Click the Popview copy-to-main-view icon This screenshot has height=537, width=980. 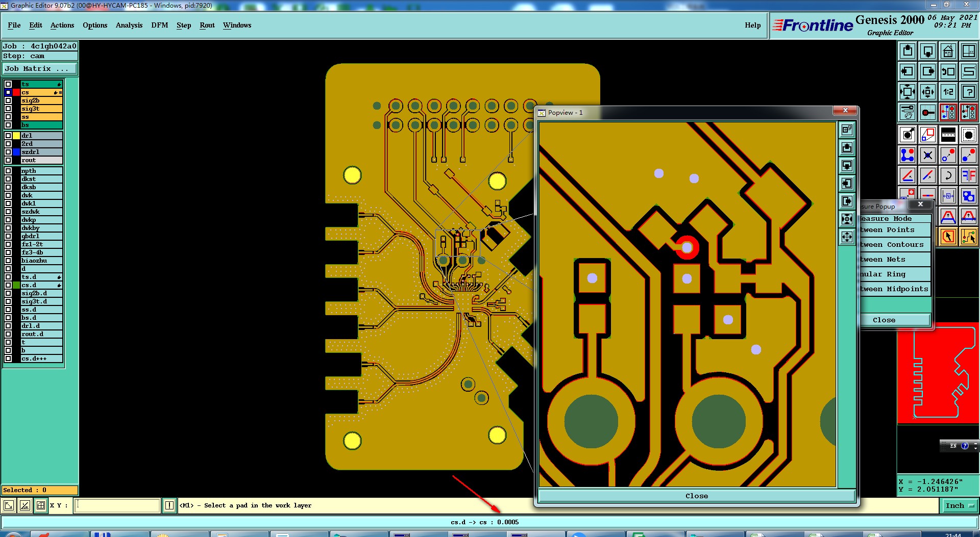pos(847,130)
